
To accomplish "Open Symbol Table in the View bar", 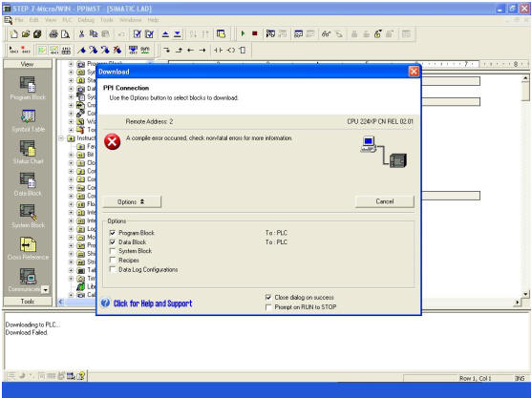I will tap(28, 120).
